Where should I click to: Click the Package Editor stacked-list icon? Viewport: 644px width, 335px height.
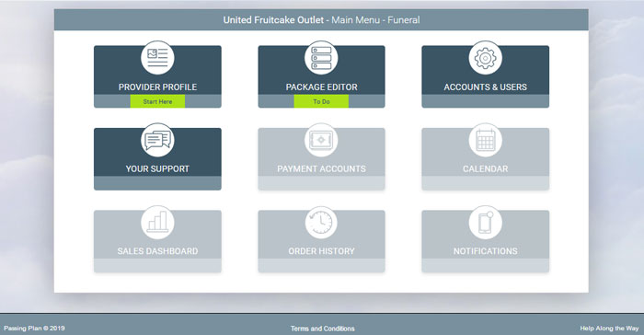321,58
